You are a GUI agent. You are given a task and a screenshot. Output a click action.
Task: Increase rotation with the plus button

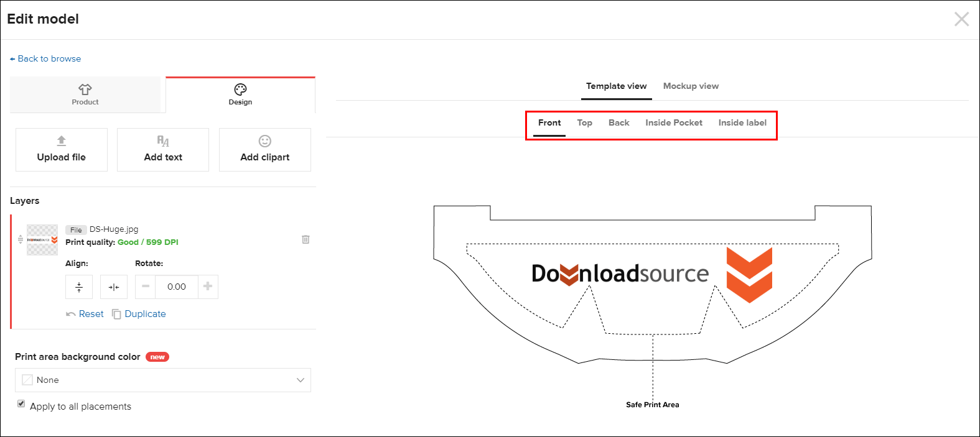208,287
